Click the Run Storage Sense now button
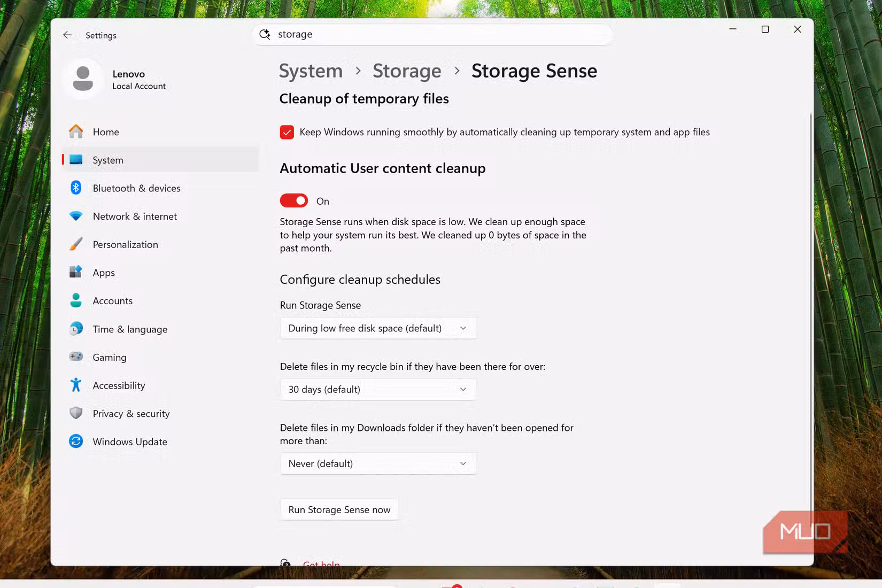The width and height of the screenshot is (882, 588). 339,509
